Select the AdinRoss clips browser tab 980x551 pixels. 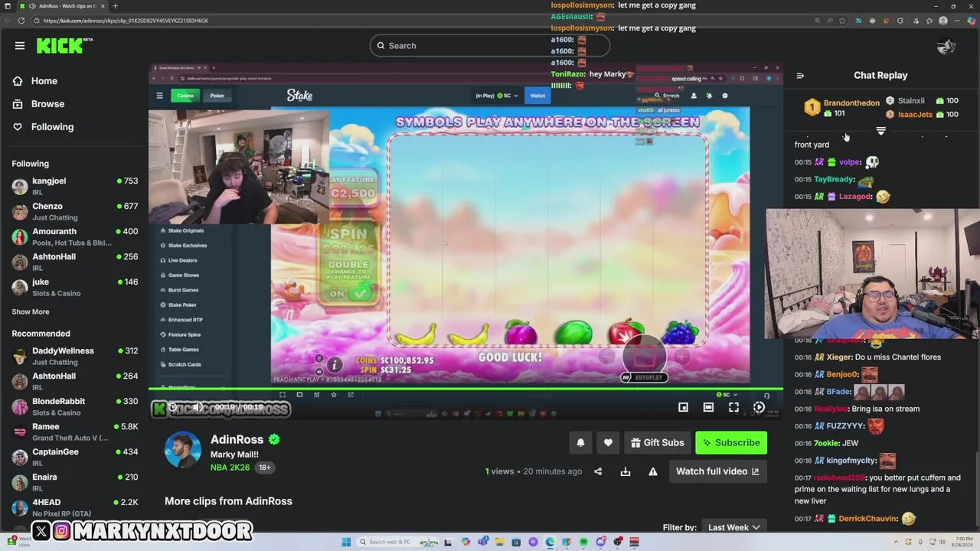(x=63, y=6)
